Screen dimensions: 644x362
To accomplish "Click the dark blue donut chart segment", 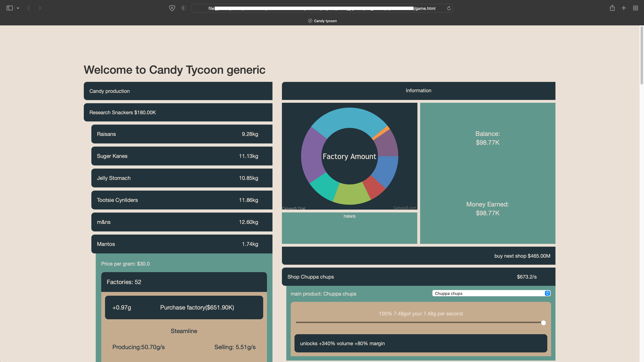I will [x=387, y=170].
